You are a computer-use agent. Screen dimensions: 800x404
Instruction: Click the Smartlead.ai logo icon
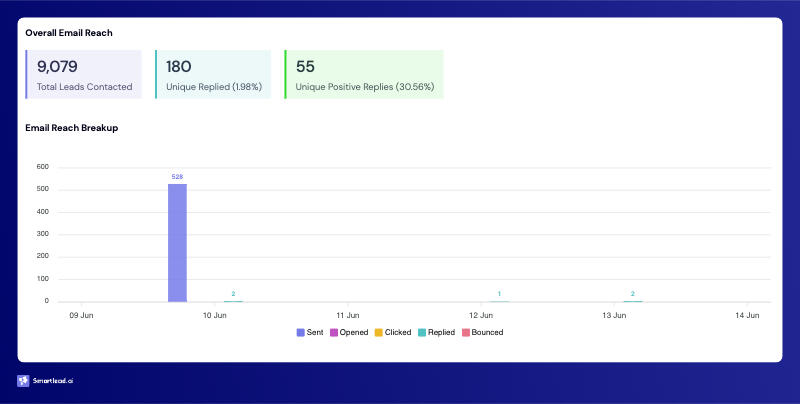point(23,381)
